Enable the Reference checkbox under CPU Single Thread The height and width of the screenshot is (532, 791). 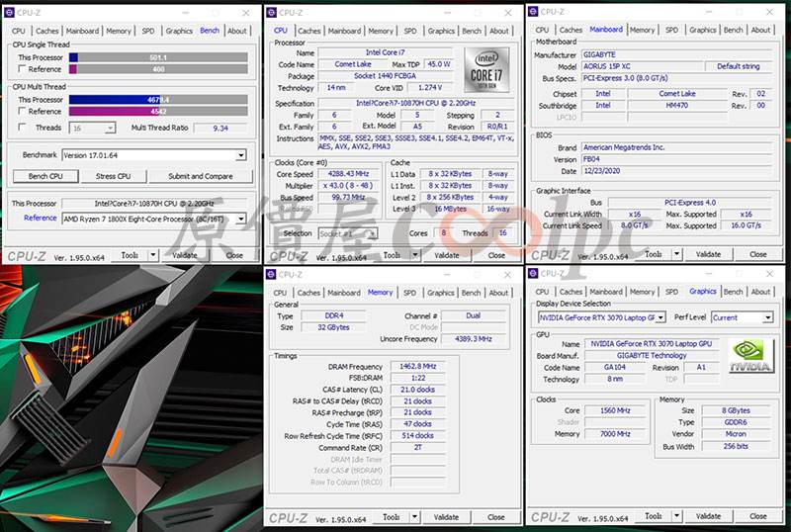coord(22,69)
